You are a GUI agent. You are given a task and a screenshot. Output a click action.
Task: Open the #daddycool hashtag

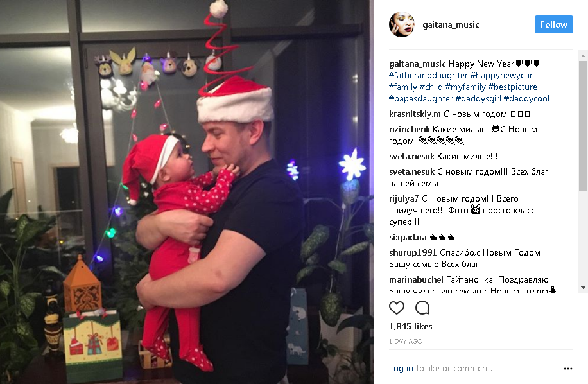tap(526, 99)
